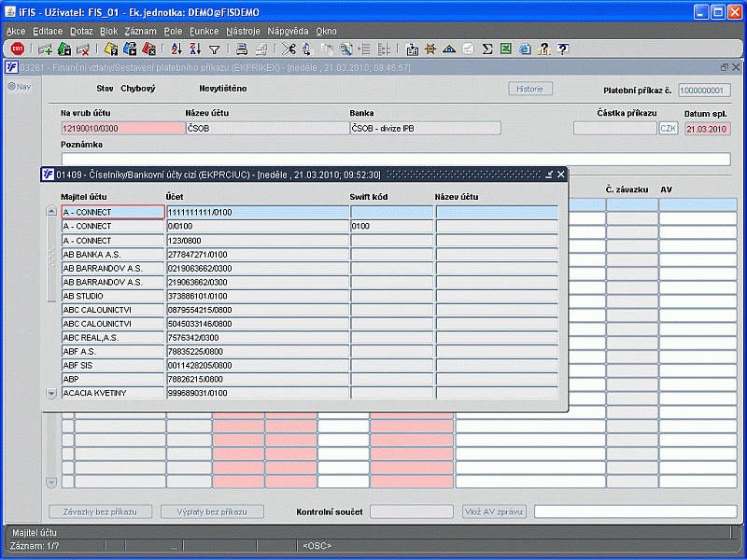Screen dimensions: 747x560
Task: Sort ascending with the A-Z icon
Action: 176,49
